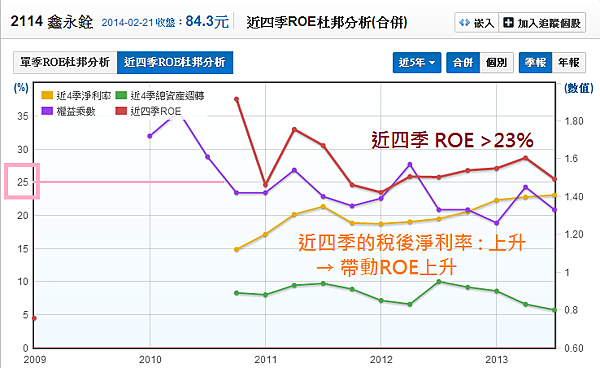600x368 pixels.
Task: Click the 2114 鑫永銓 stock name
Action: pos(52,22)
